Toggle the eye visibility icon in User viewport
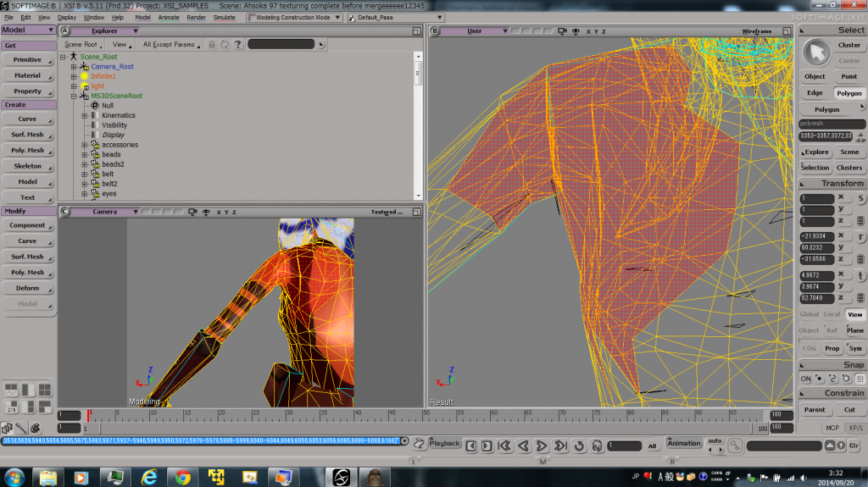Screen dimensions: 868x487 [x=576, y=31]
